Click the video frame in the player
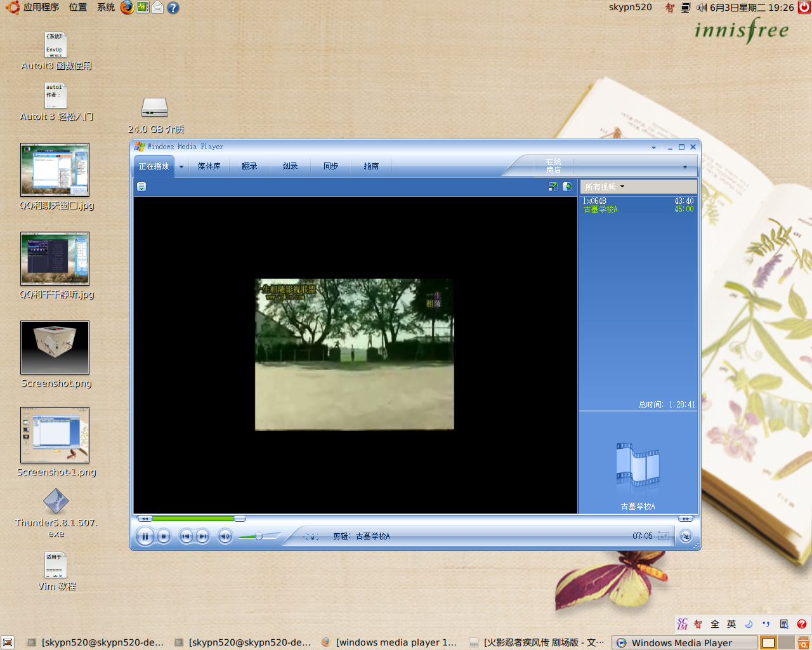812x650 pixels. (x=355, y=354)
